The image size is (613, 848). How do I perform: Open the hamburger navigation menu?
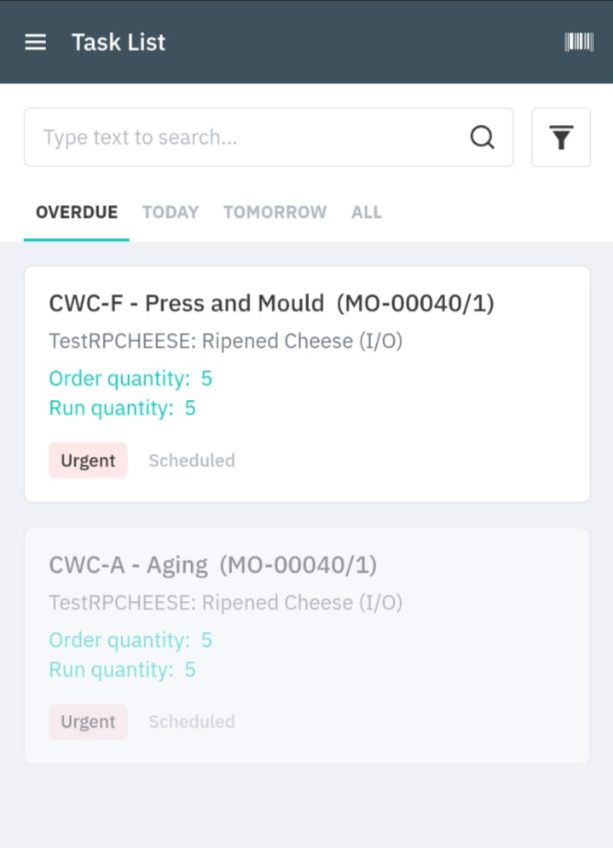pyautogui.click(x=36, y=42)
